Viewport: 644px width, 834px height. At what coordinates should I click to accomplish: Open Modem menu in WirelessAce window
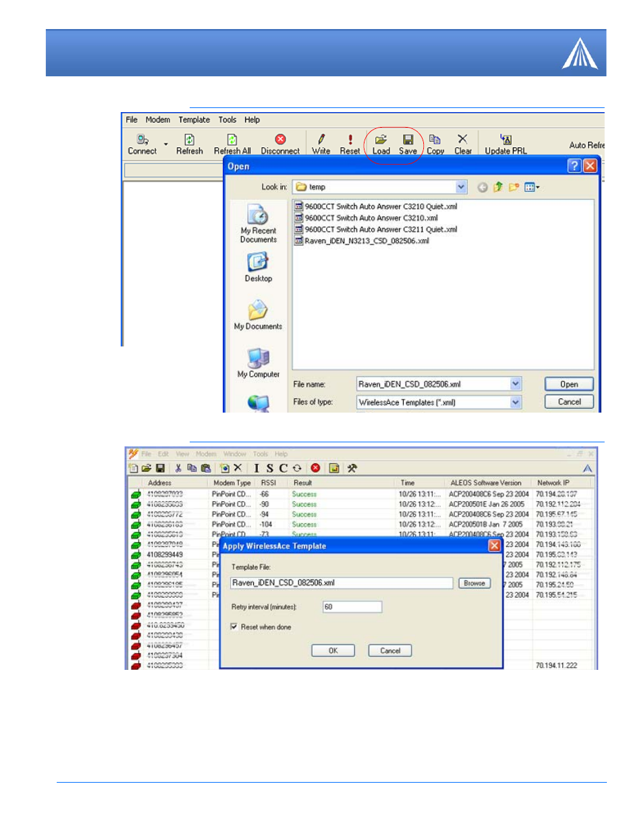pyautogui.click(x=158, y=120)
